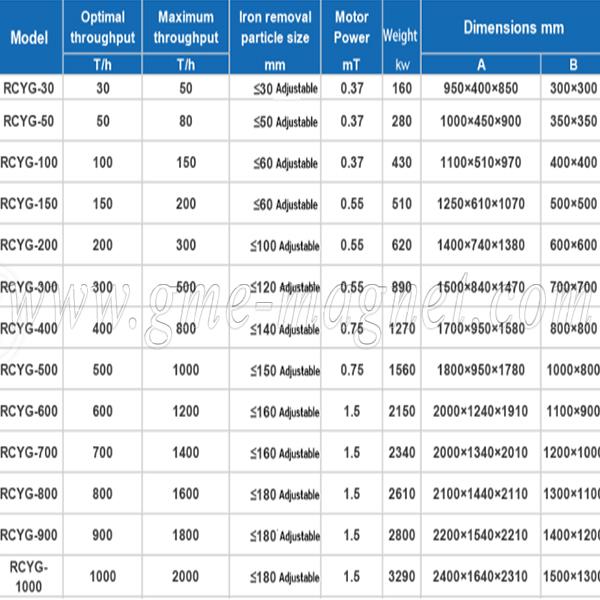Select the Iron removal particle size header

276,27
